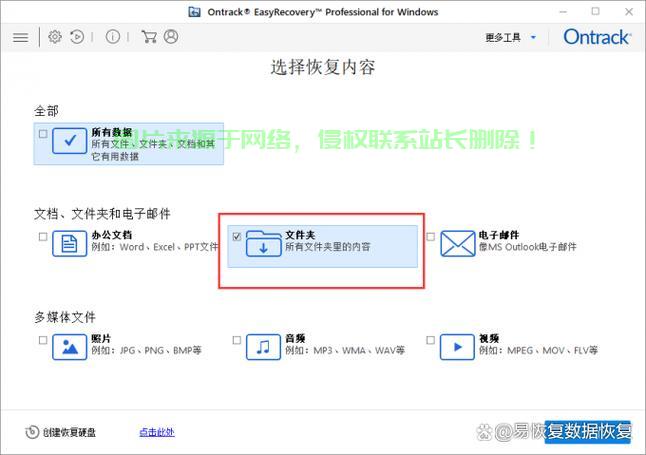Click 例如: Word、Excel、PPT文件 description
646x455 pixels.
[154, 247]
